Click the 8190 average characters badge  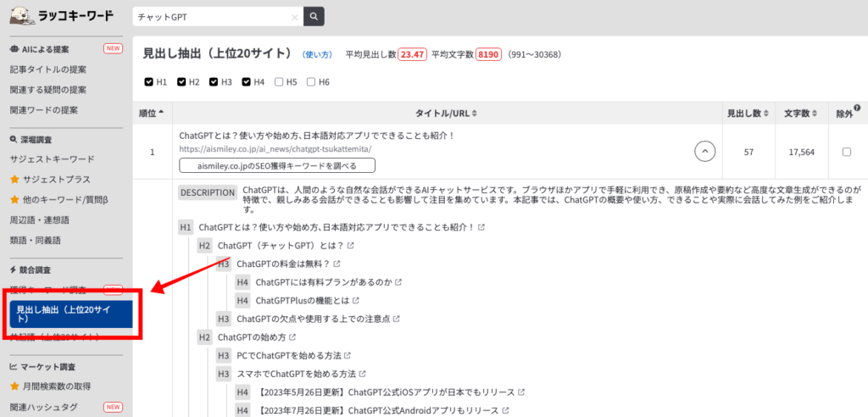tap(487, 54)
